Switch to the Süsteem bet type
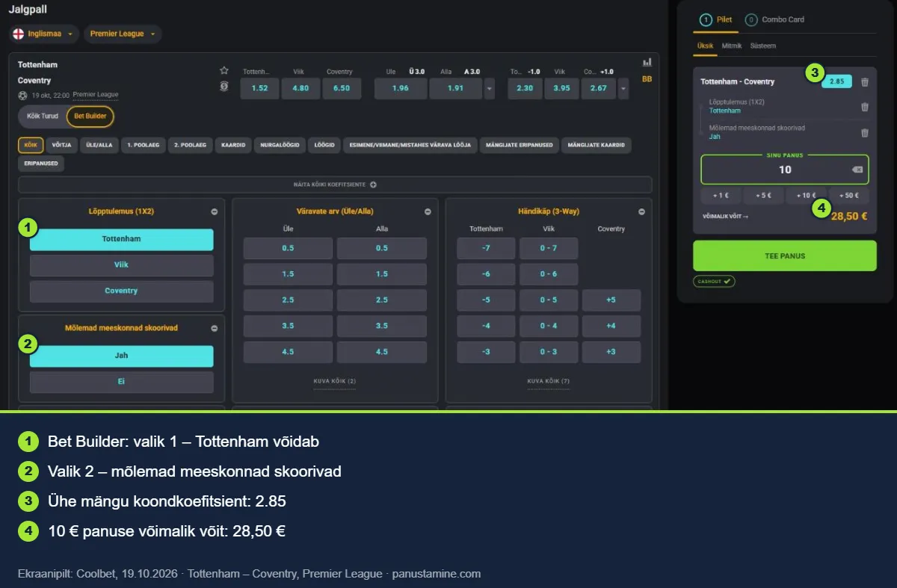Viewport: 897px width, 588px height. (x=762, y=46)
